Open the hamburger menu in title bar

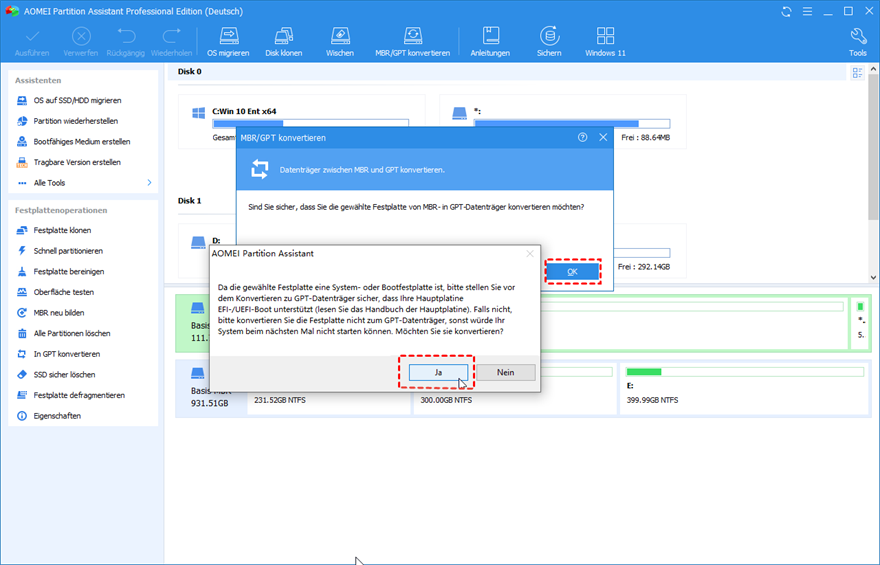pyautogui.click(x=807, y=11)
